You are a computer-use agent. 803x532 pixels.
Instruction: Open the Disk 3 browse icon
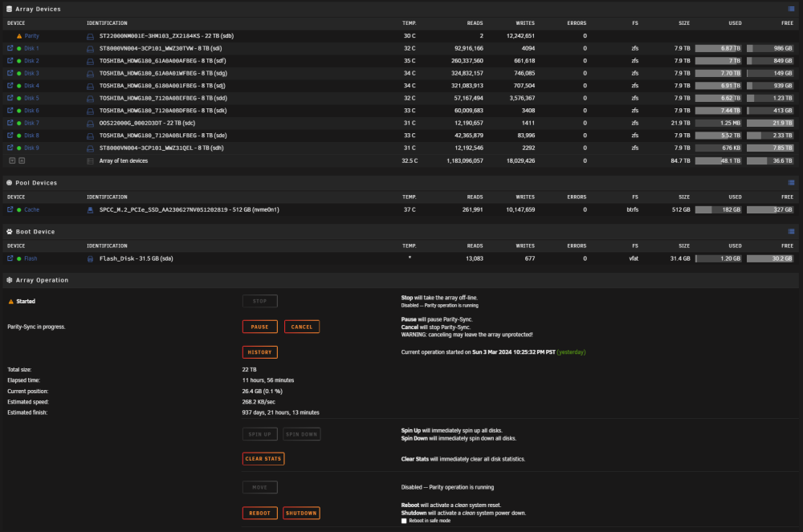10,73
